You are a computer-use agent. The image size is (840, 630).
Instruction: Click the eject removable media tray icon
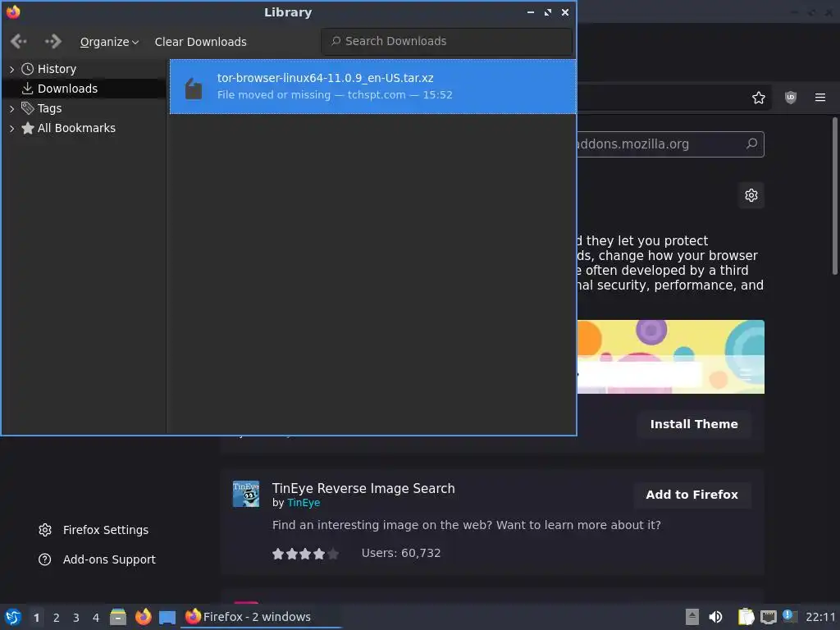692,617
